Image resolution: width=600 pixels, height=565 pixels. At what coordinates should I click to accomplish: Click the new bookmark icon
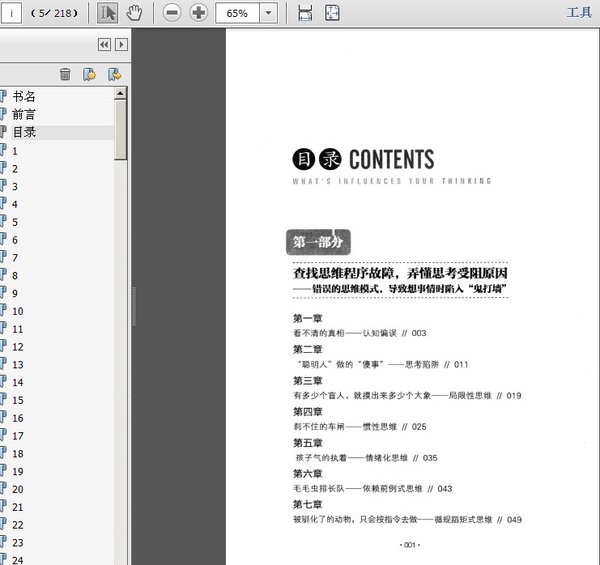[x=90, y=74]
